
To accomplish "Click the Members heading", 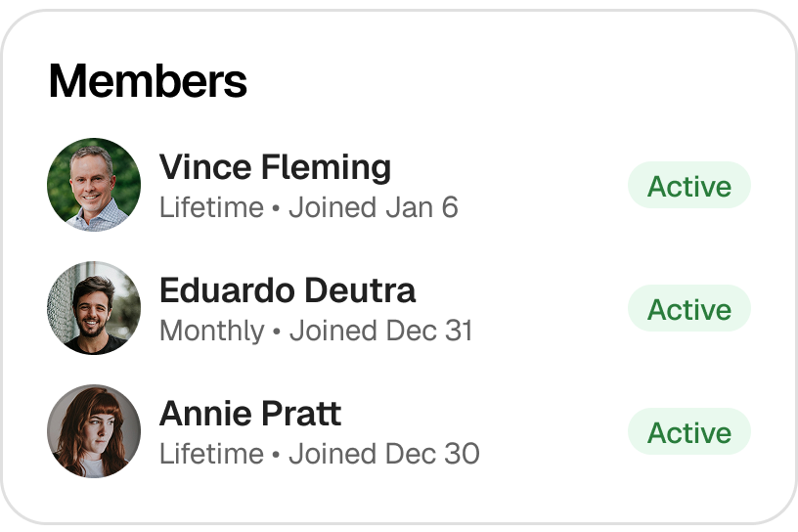I will pos(148,81).
